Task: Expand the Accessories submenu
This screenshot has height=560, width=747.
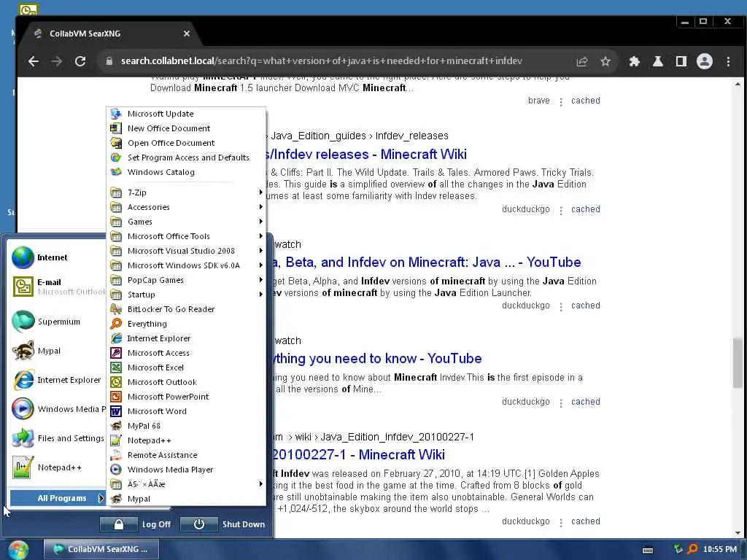Action: click(x=186, y=207)
